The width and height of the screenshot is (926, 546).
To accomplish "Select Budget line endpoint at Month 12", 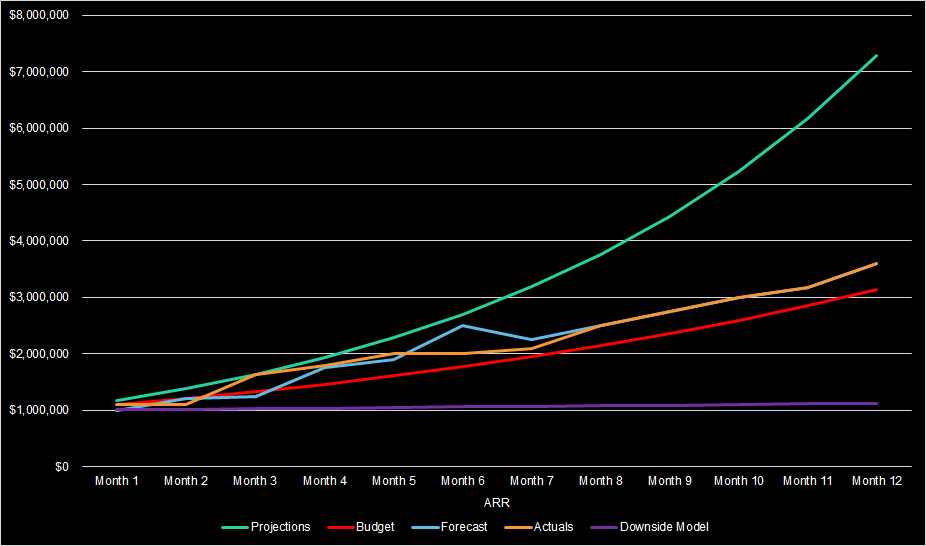I will pos(876,290).
